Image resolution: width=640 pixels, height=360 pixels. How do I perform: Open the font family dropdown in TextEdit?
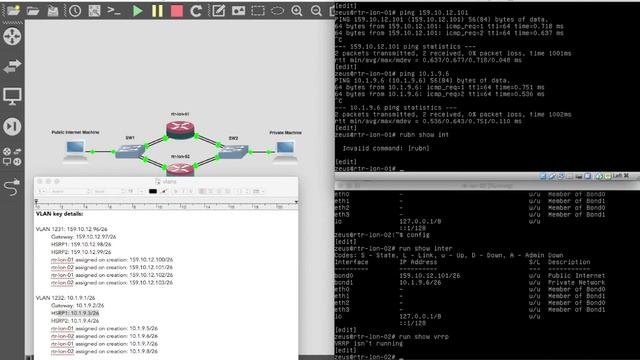(x=70, y=191)
